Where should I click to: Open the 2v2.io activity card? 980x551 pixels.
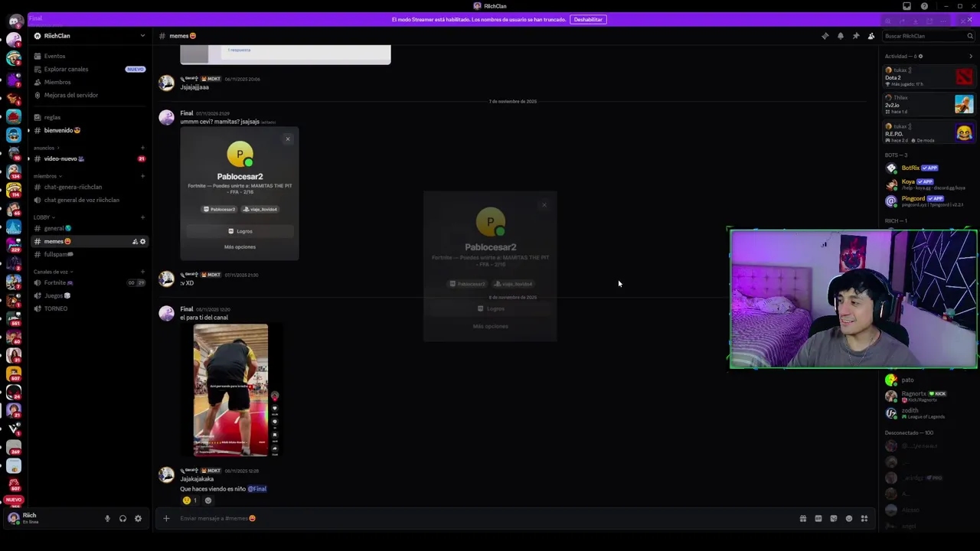pyautogui.click(x=929, y=104)
